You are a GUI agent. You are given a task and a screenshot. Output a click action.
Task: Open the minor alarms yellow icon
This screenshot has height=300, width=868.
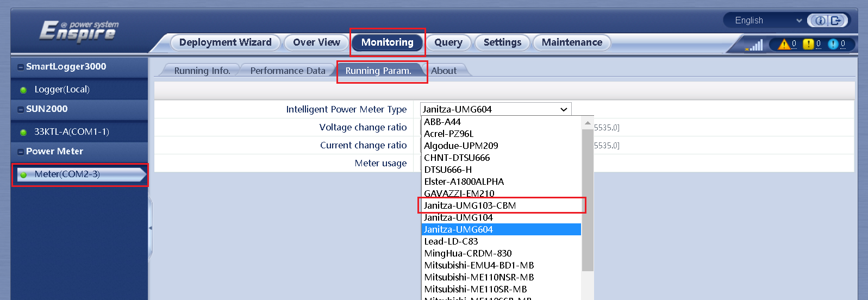[808, 44]
